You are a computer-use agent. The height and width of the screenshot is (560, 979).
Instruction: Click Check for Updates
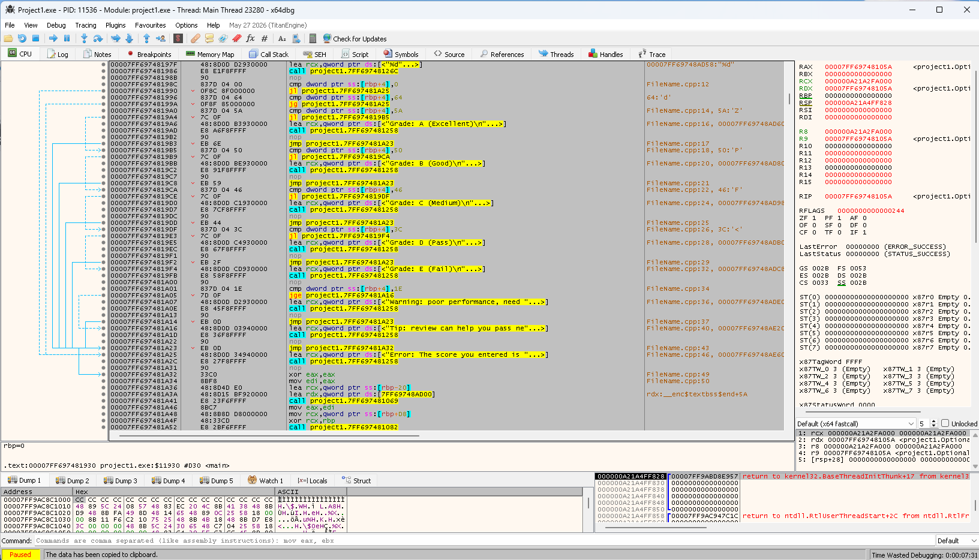355,38
